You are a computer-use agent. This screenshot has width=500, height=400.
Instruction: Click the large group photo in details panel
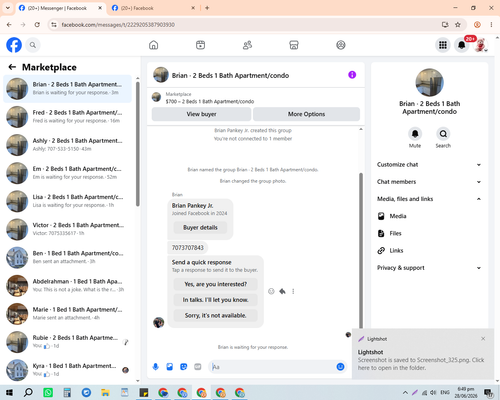(x=429, y=83)
